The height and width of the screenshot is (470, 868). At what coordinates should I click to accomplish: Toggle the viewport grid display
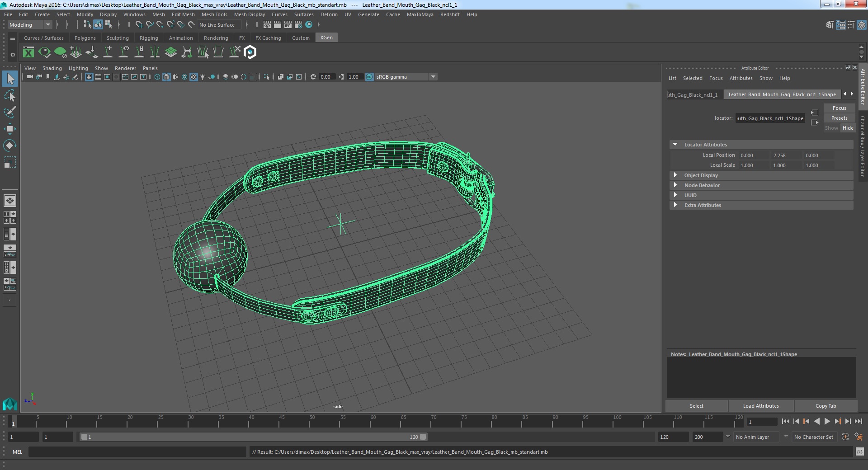pyautogui.click(x=89, y=77)
